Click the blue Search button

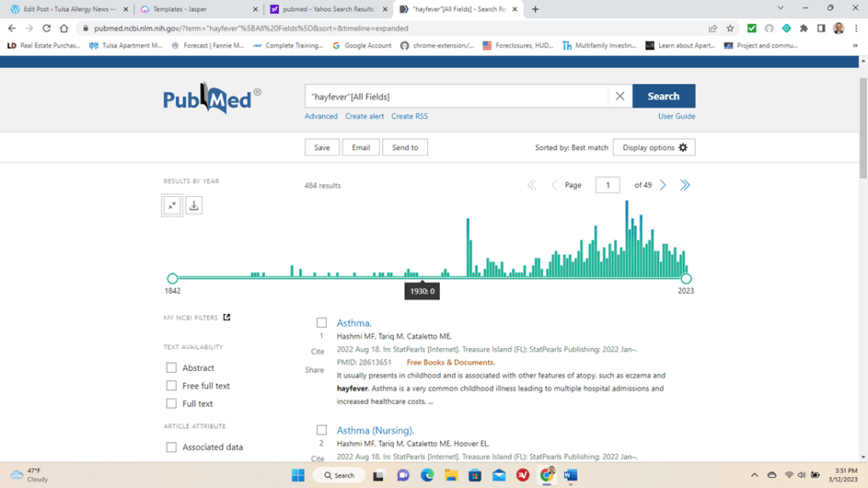click(663, 96)
